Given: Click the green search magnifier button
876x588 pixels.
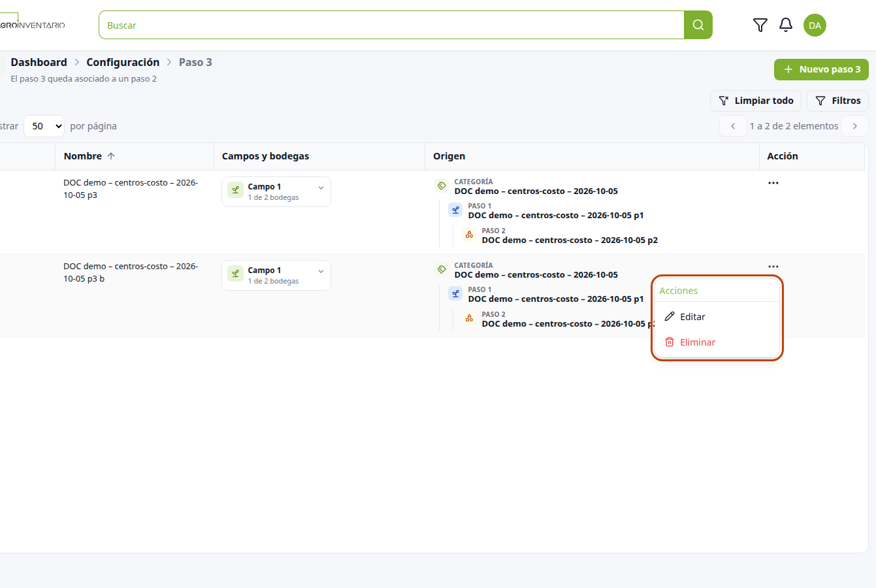Looking at the screenshot, I should point(698,25).
